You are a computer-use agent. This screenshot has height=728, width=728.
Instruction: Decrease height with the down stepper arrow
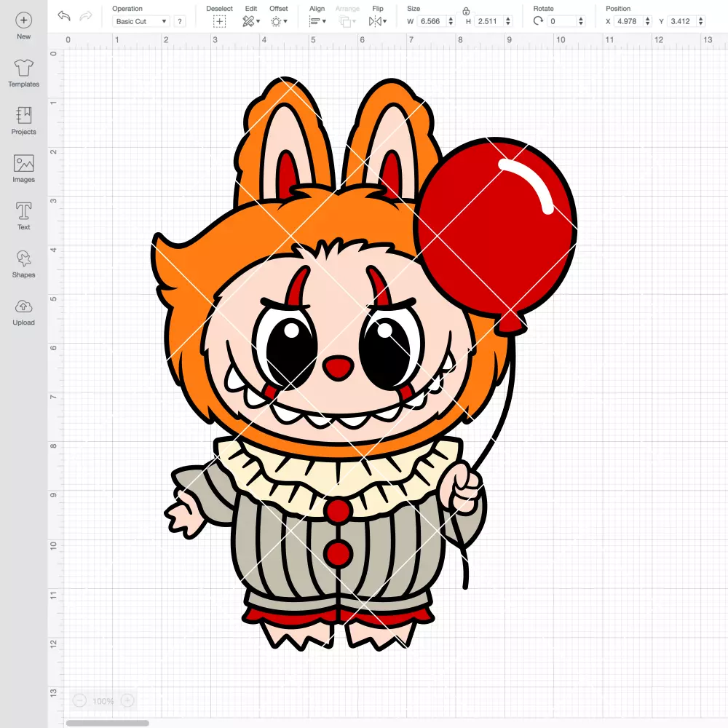pyautogui.click(x=508, y=24)
